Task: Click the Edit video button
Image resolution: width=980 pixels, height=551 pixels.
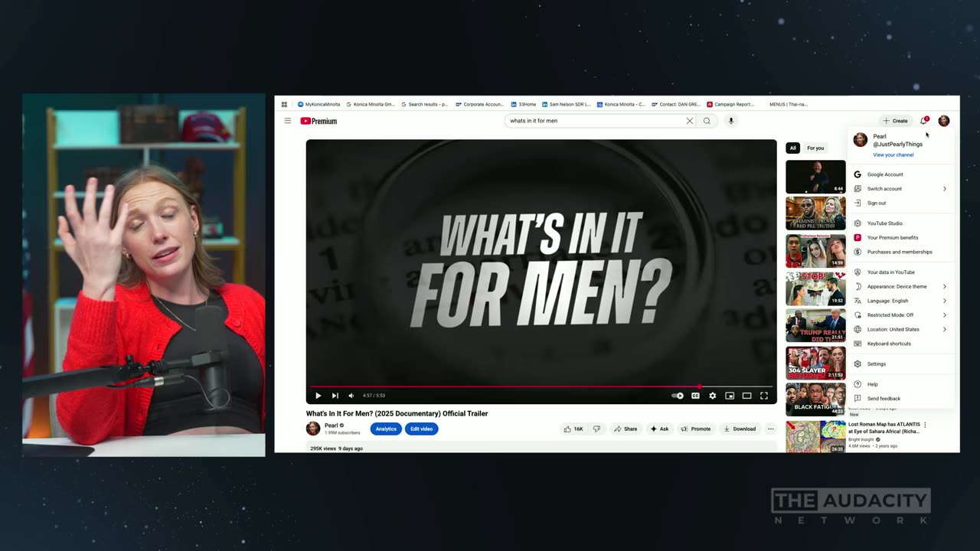Action: (x=422, y=429)
